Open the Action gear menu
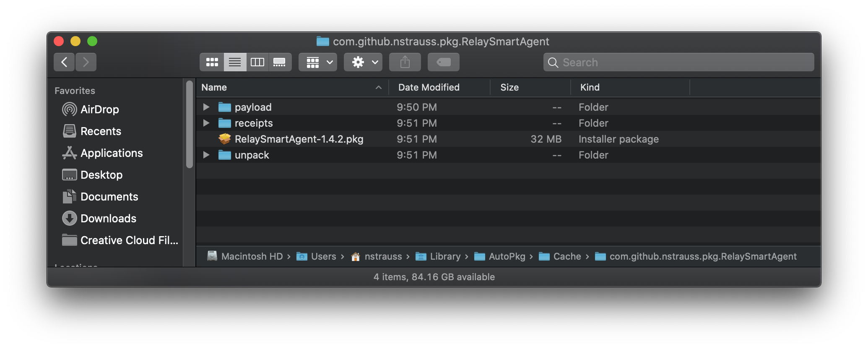This screenshot has height=349, width=868. point(363,63)
